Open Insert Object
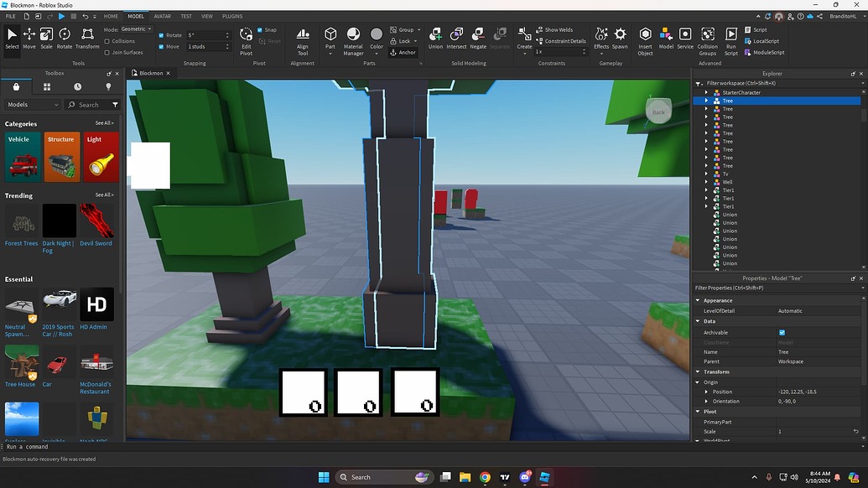The height and width of the screenshot is (488, 868). 645,41
